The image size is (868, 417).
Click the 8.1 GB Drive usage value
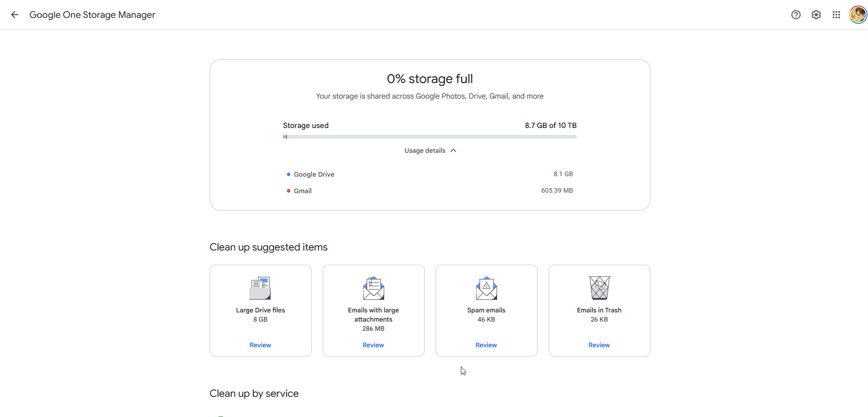[x=563, y=174]
